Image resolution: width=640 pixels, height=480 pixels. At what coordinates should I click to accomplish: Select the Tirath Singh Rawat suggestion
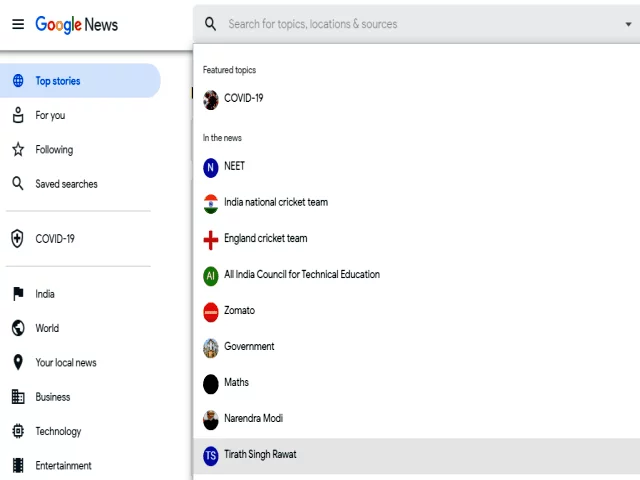(416, 455)
